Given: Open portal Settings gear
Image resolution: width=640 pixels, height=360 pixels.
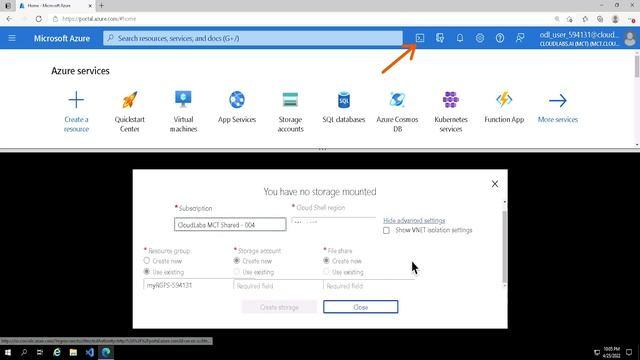Looking at the screenshot, I should [480, 38].
